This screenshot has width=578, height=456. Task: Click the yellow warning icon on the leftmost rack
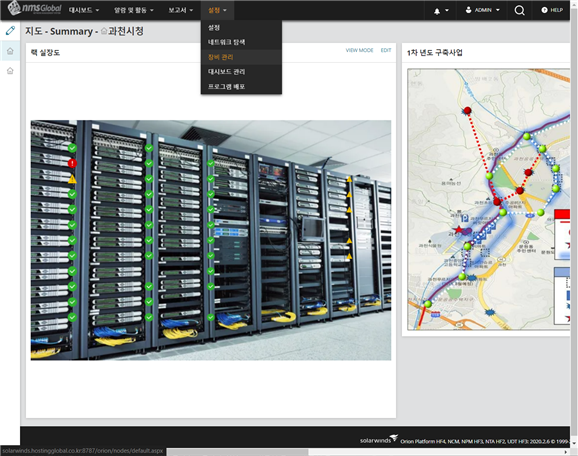(72, 179)
